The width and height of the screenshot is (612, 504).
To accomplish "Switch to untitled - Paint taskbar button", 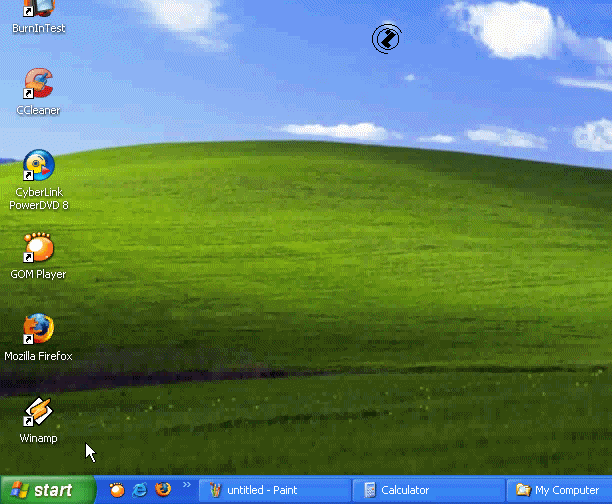I will coord(275,490).
